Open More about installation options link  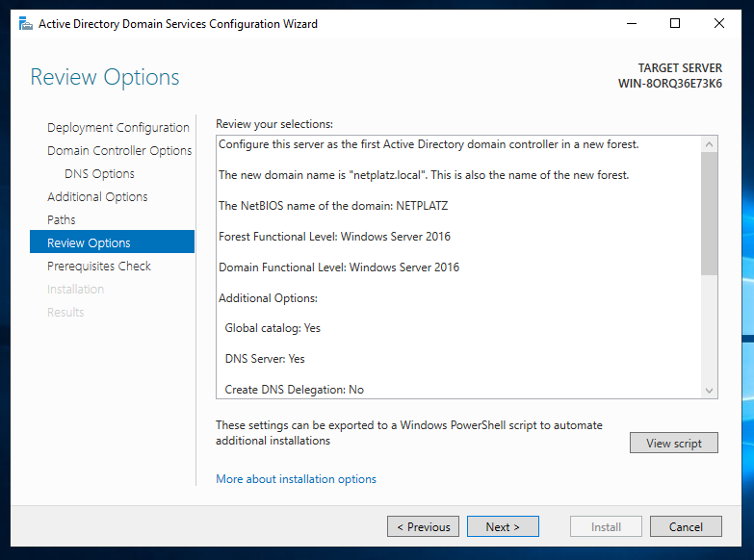tap(297, 479)
